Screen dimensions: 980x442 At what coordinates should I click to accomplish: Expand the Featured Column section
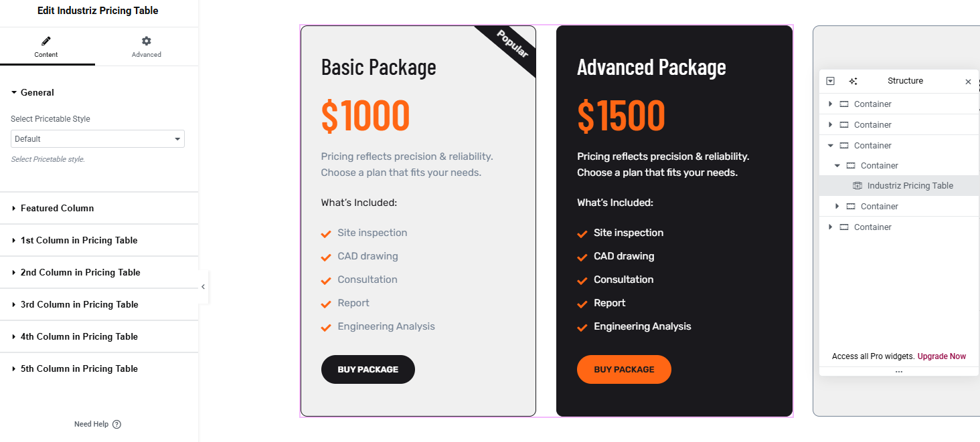pos(99,208)
